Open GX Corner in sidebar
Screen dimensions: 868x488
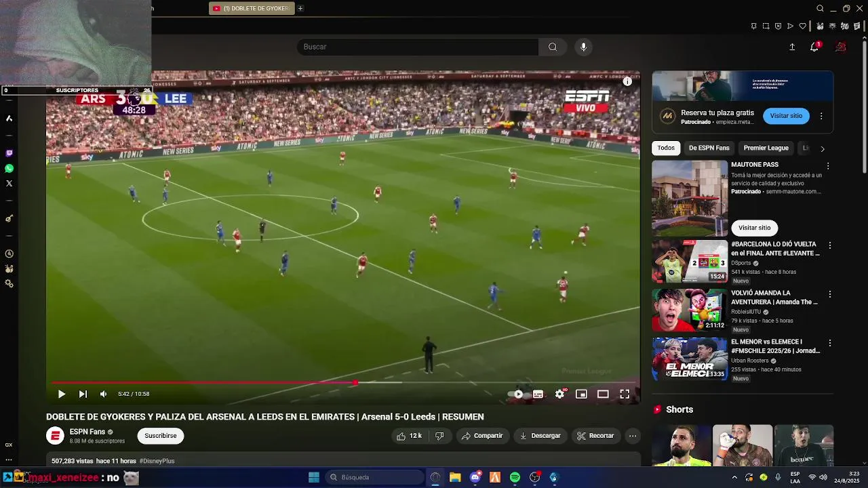[9, 445]
